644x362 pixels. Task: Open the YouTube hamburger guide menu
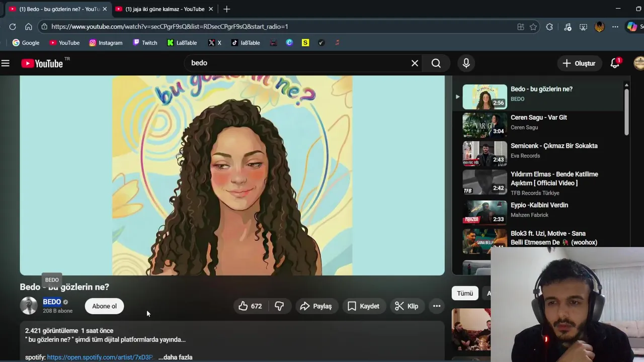point(6,63)
